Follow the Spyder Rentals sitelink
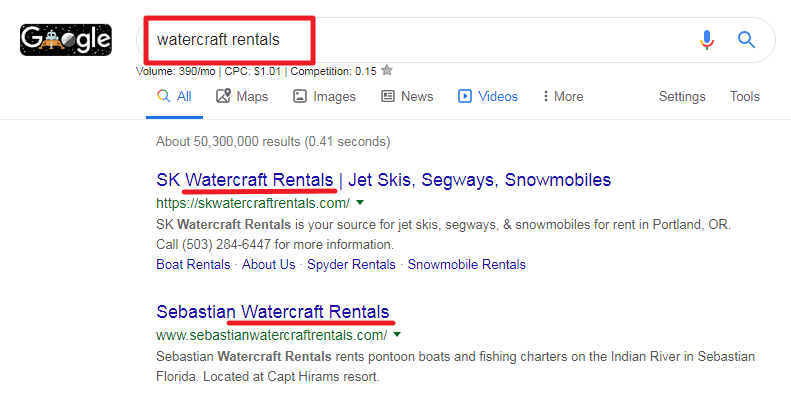This screenshot has height=405, width=791. point(351,264)
